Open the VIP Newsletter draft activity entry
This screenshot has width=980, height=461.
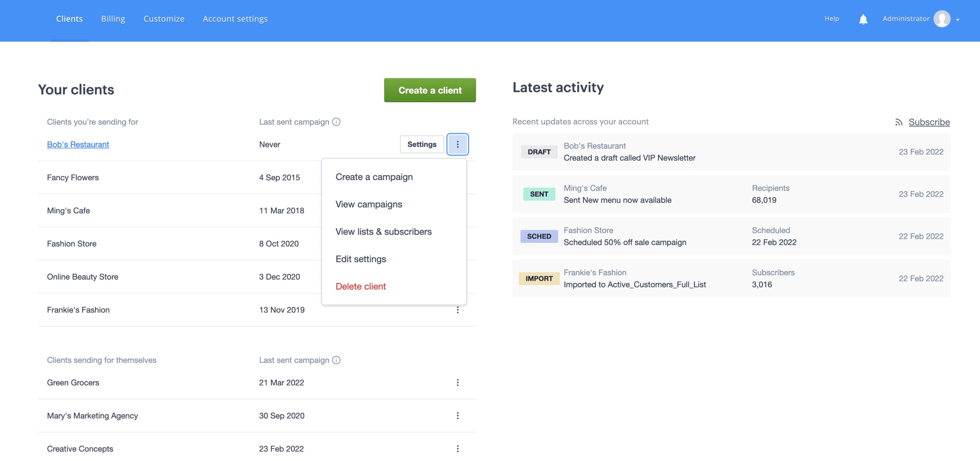[x=629, y=158]
